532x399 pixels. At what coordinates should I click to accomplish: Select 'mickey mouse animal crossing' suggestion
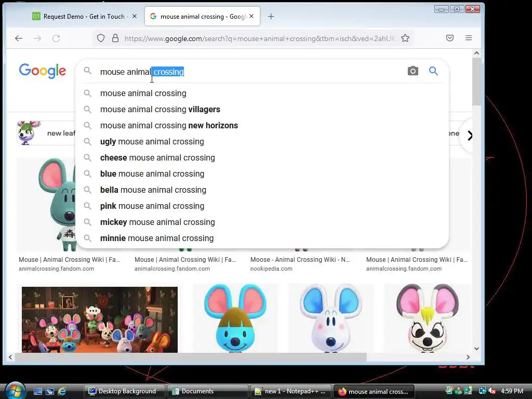[x=262, y=222]
